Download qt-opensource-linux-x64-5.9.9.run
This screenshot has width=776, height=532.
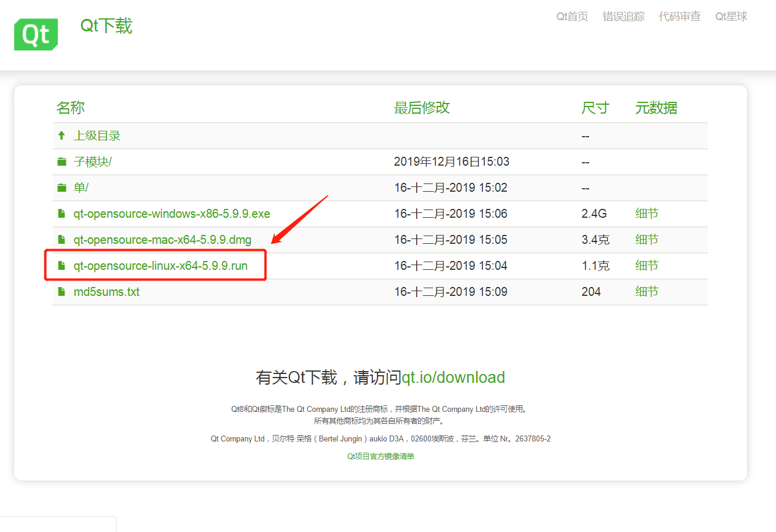coord(160,265)
